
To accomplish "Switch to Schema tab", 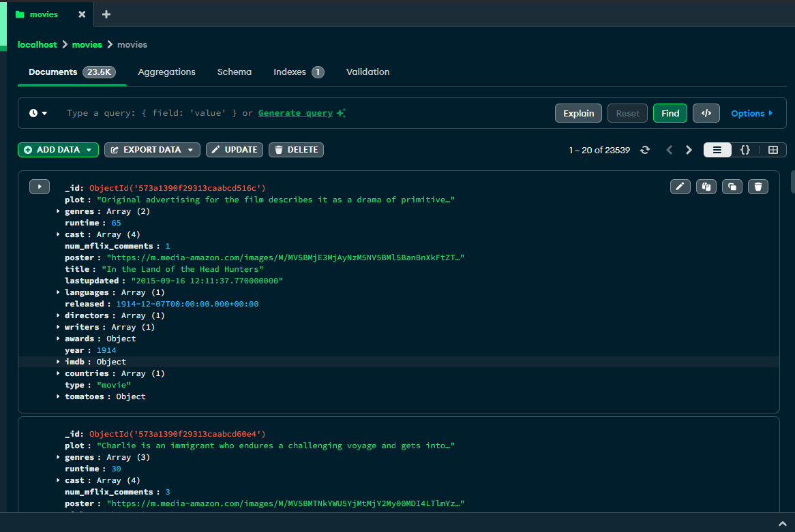I will [235, 72].
